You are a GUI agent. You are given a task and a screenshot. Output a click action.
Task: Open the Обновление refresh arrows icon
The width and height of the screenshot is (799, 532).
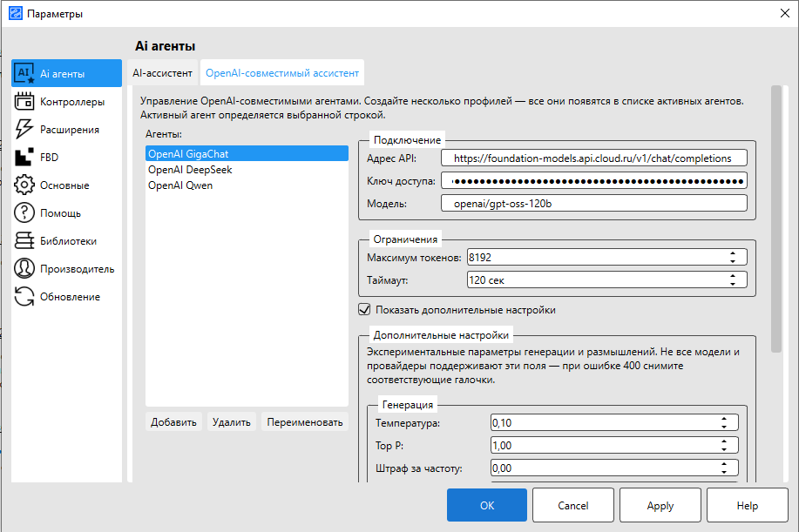[24, 296]
